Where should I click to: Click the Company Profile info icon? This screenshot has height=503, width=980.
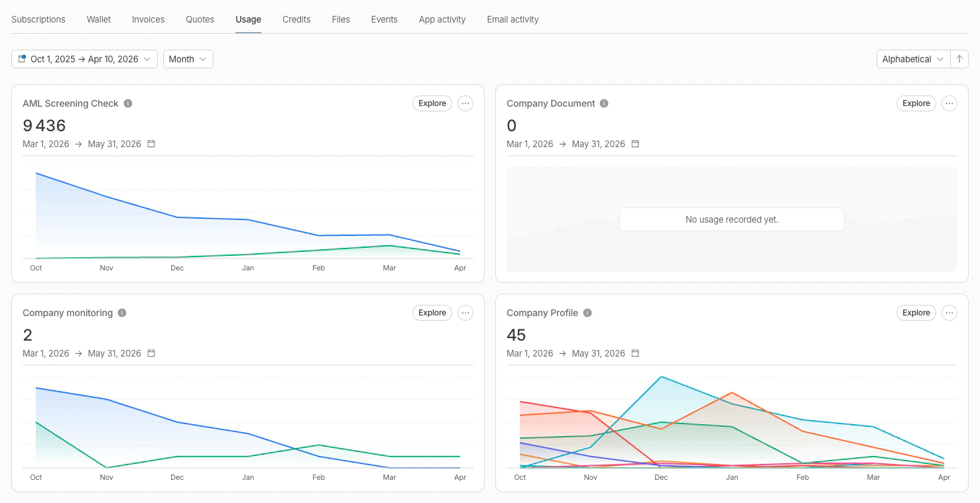click(x=587, y=313)
